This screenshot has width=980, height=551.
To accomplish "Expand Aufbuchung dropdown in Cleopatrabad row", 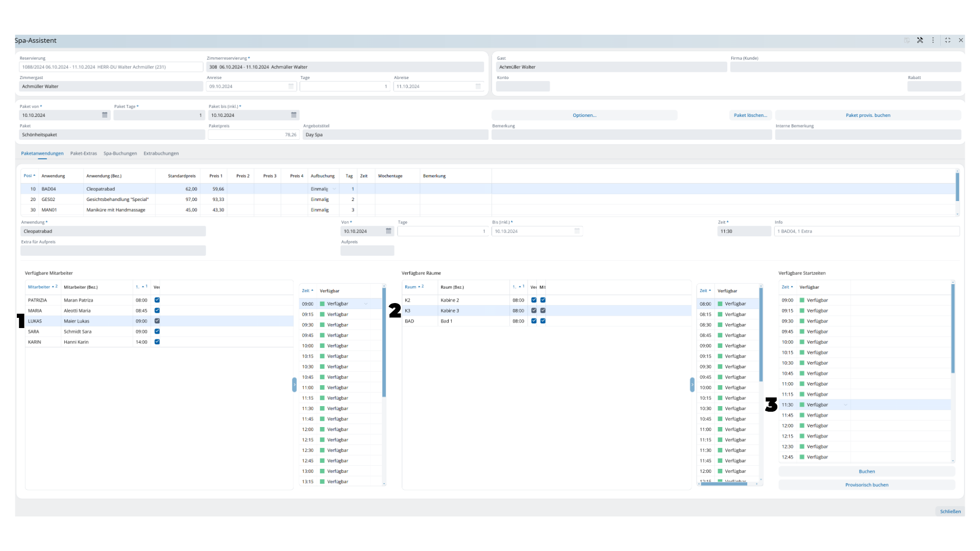I will [334, 189].
